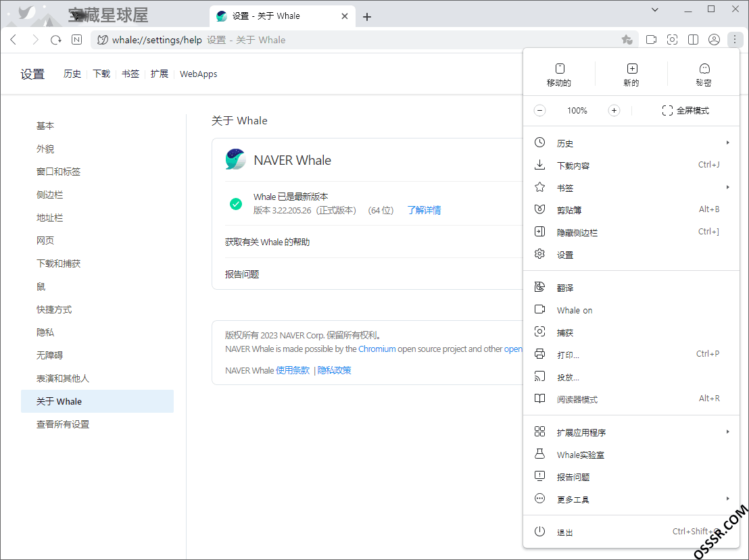This screenshot has width=749, height=560.
Task: Increase zoom with the plus button
Action: pyautogui.click(x=614, y=111)
